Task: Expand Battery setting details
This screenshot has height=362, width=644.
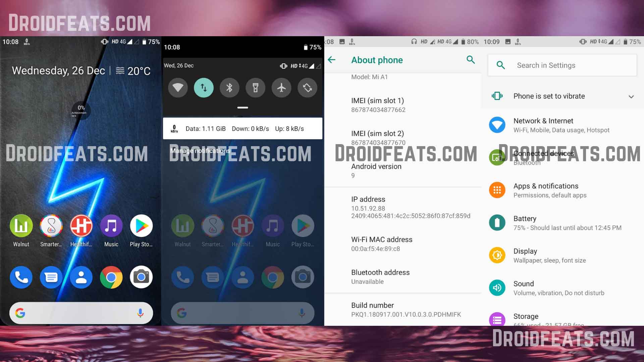Action: [562, 222]
